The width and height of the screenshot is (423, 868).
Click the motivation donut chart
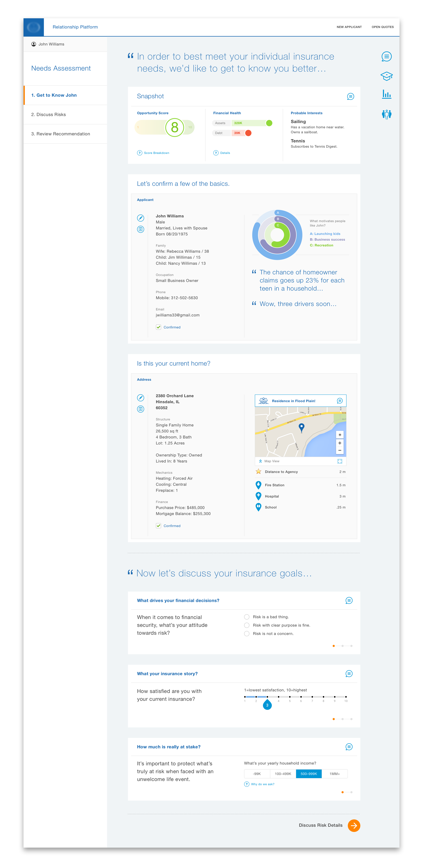(277, 235)
